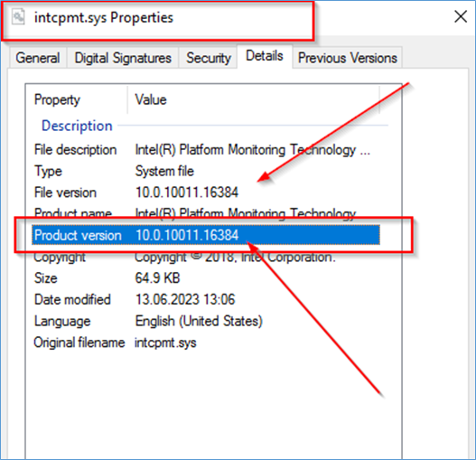Select the Original filename row
476x460 pixels.
tap(206, 343)
